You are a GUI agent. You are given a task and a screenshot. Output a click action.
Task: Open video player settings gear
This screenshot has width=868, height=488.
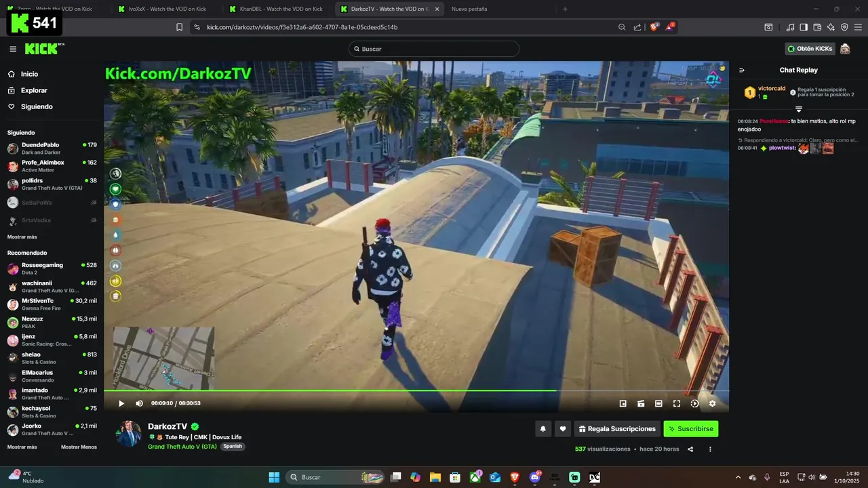[x=712, y=403]
